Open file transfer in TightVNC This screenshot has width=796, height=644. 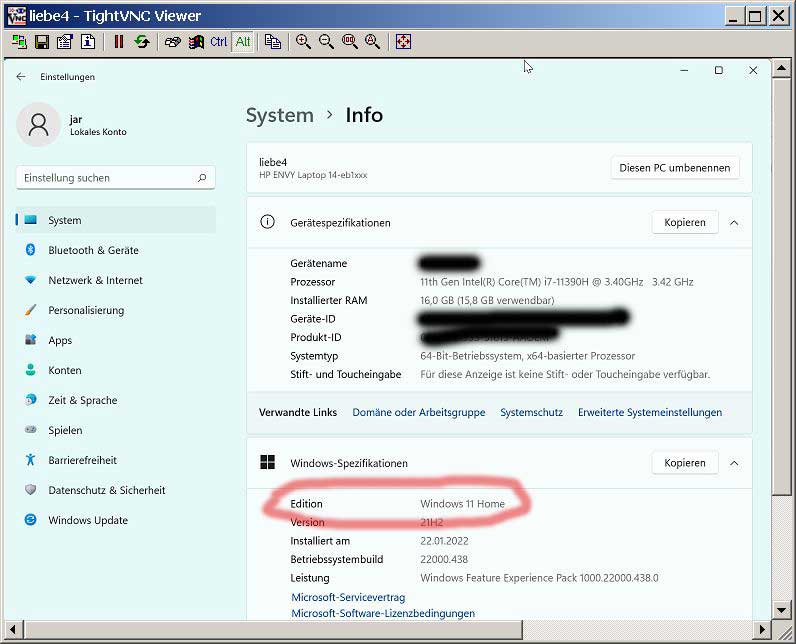click(273, 42)
